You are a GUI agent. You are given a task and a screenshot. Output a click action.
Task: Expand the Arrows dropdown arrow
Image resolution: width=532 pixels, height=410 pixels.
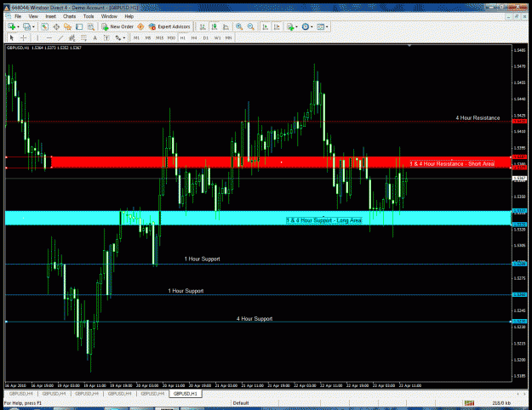124,37
